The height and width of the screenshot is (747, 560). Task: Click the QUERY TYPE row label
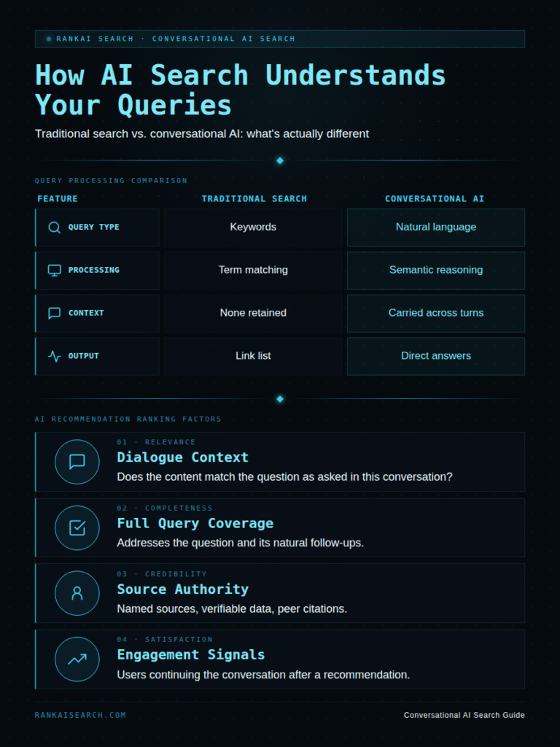(94, 228)
